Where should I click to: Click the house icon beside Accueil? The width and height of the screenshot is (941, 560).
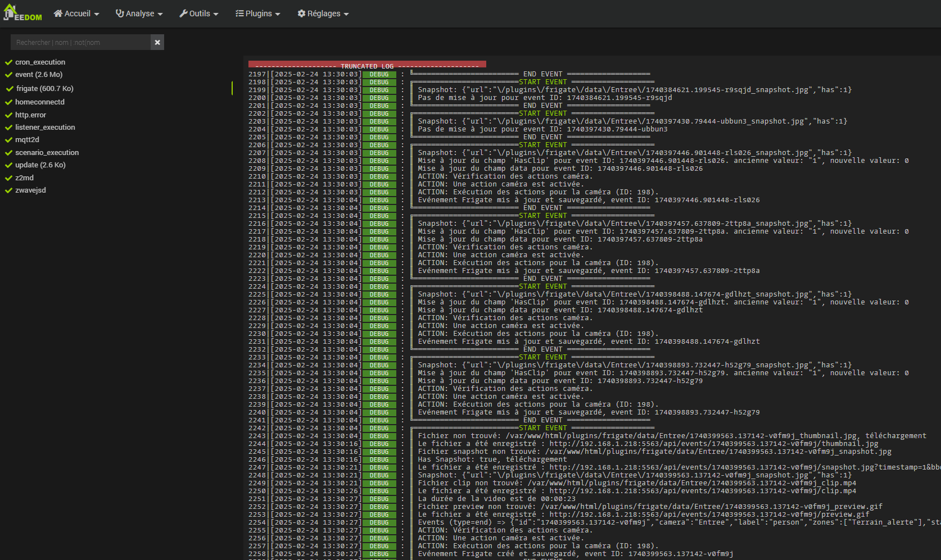coord(58,13)
